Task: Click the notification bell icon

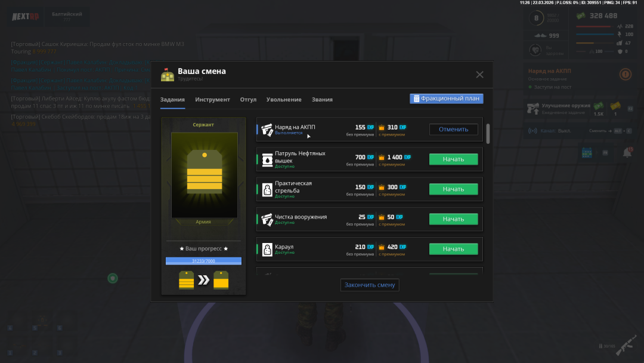Action: click(627, 153)
